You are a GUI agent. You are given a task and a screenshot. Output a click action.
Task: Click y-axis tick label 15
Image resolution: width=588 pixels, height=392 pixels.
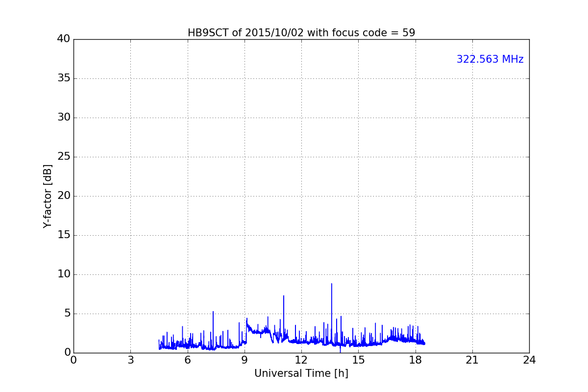(64, 235)
